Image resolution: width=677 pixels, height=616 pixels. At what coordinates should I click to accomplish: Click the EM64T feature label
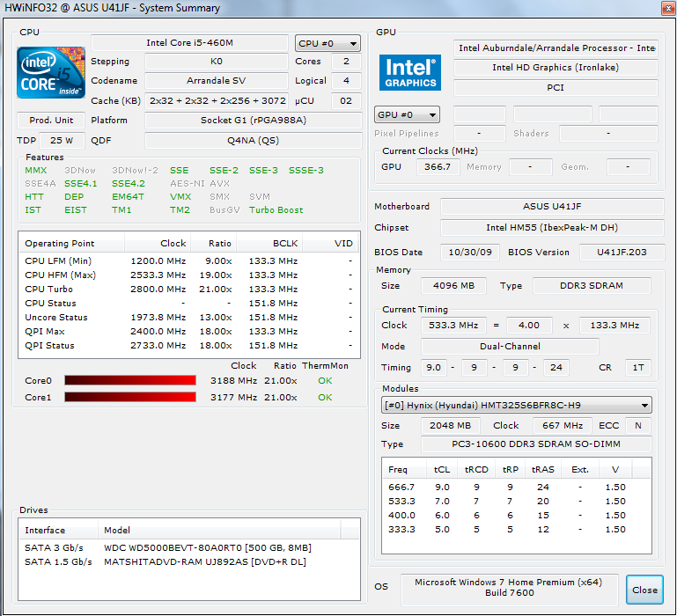[x=128, y=197]
